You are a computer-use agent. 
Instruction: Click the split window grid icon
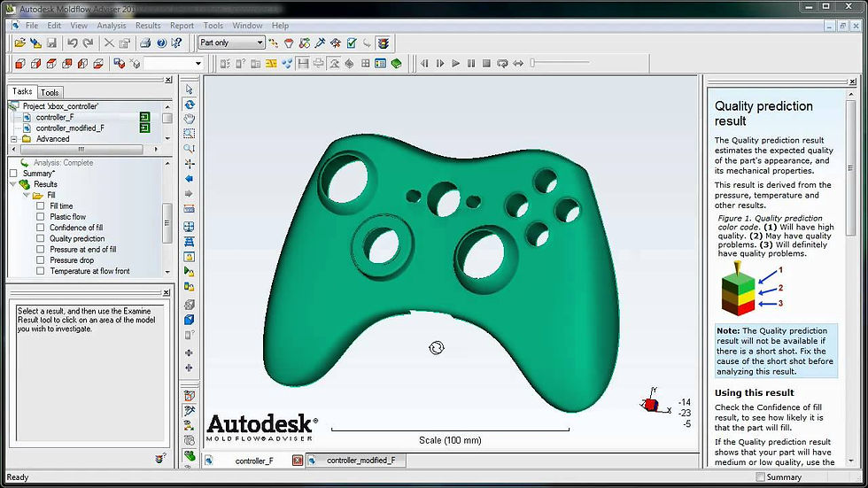[365, 64]
